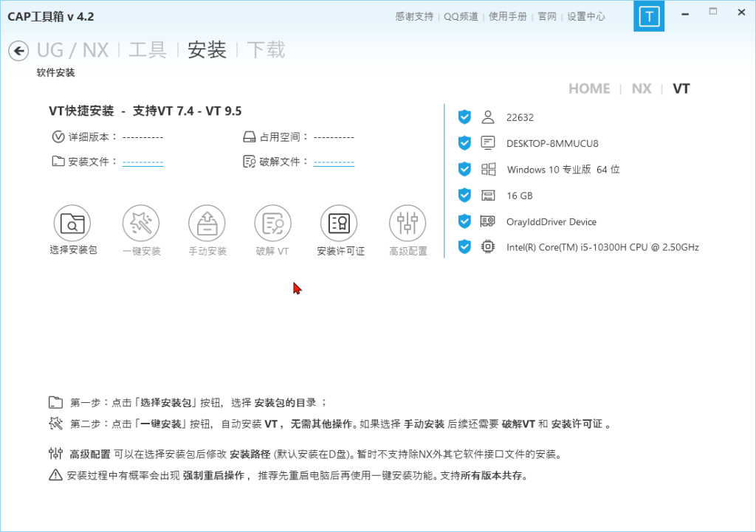Click the 安装文件 folder icon
Screen dimensions: 756x532
pyautogui.click(x=58, y=161)
